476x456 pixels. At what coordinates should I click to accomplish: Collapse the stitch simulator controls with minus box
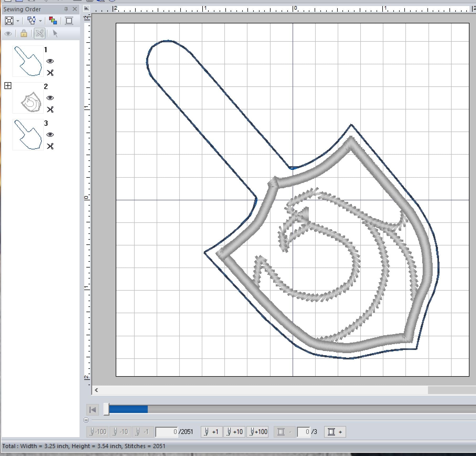(x=86, y=420)
